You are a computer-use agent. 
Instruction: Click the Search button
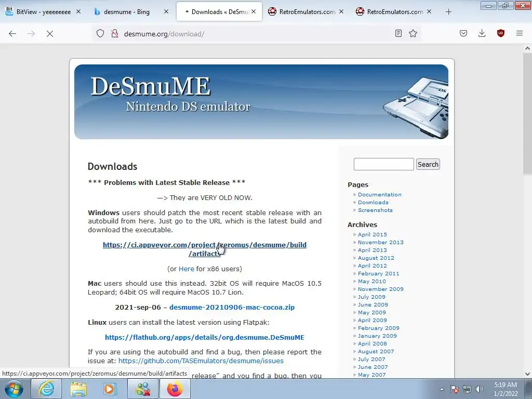tap(428, 164)
